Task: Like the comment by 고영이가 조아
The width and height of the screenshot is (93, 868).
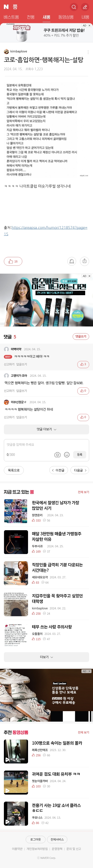Action: (83, 391)
